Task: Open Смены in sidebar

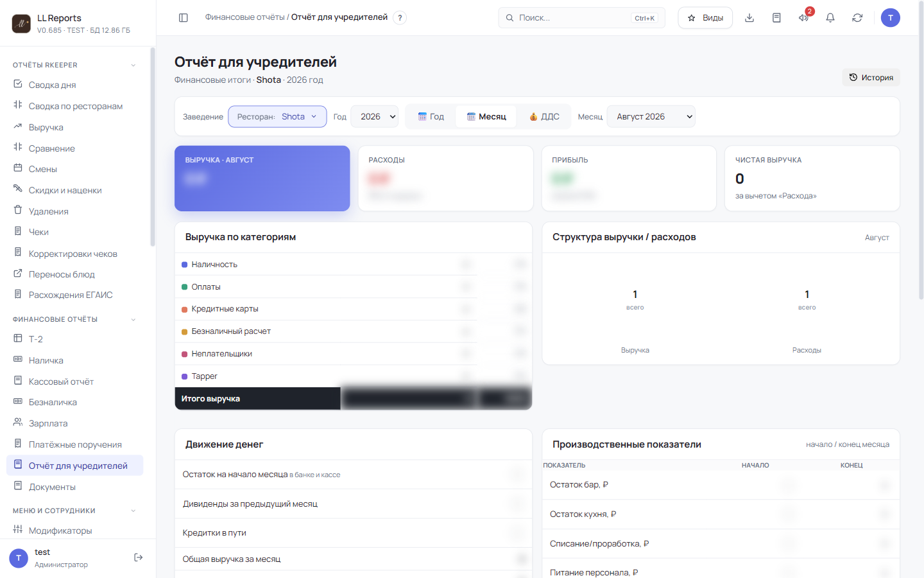Action: pos(74,169)
